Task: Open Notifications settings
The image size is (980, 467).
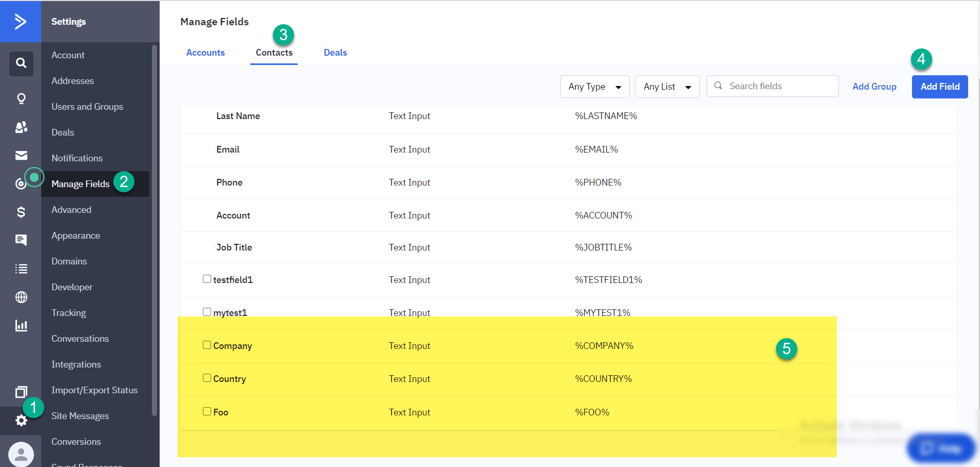Action: pos(77,158)
